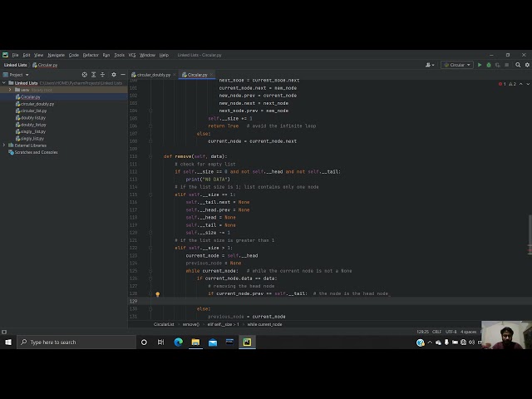The height and width of the screenshot is (399, 532).
Task: Run the Circular configuration with green play
Action: pos(480,65)
